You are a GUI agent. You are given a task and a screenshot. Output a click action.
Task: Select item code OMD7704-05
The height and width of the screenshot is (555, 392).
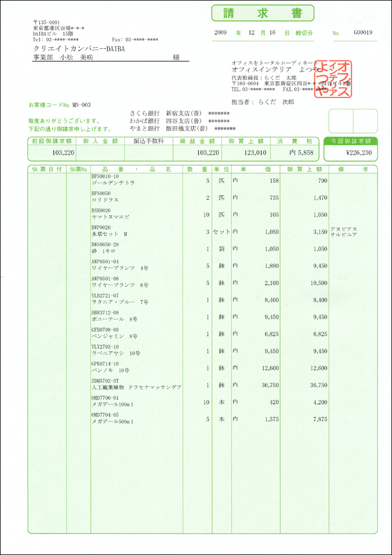point(105,415)
